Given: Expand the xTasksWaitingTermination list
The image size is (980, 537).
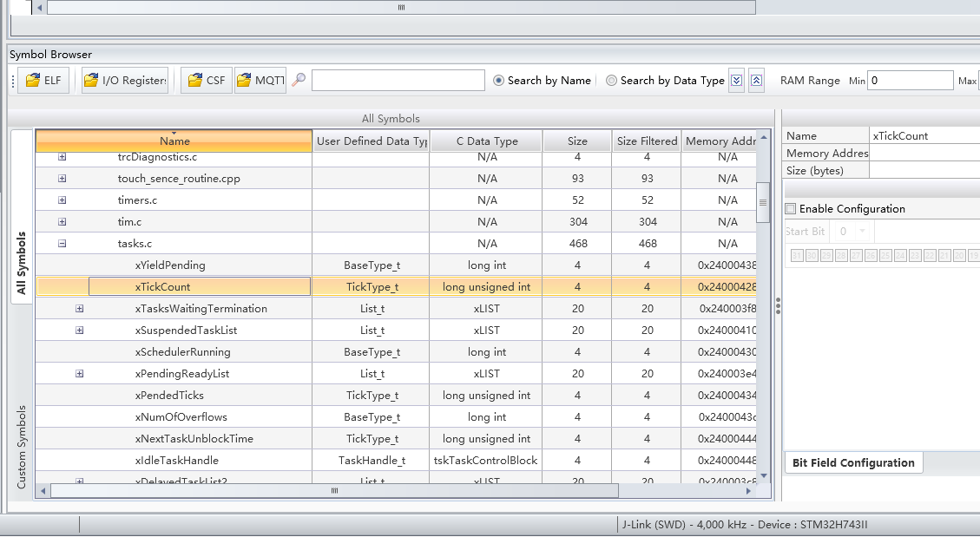Looking at the screenshot, I should tap(79, 309).
